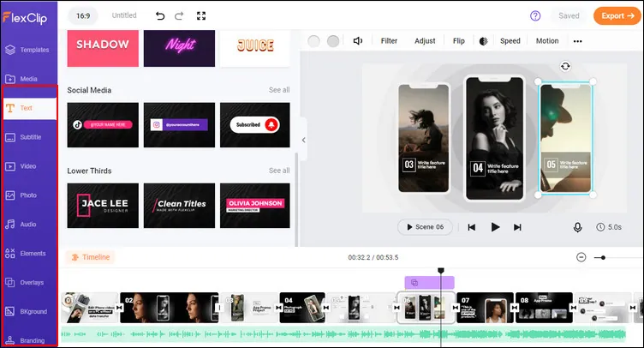The width and height of the screenshot is (644, 348).
Task: Open the Video sidebar section
Action: (21, 166)
